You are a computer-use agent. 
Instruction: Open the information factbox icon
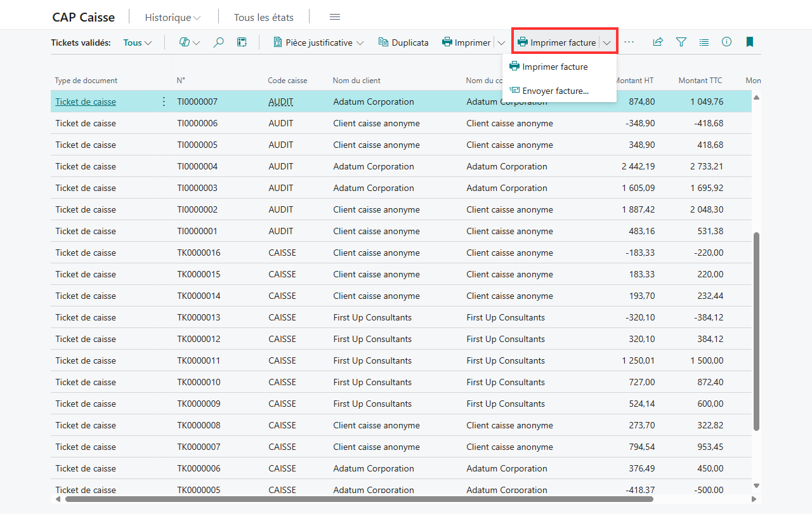(x=727, y=43)
